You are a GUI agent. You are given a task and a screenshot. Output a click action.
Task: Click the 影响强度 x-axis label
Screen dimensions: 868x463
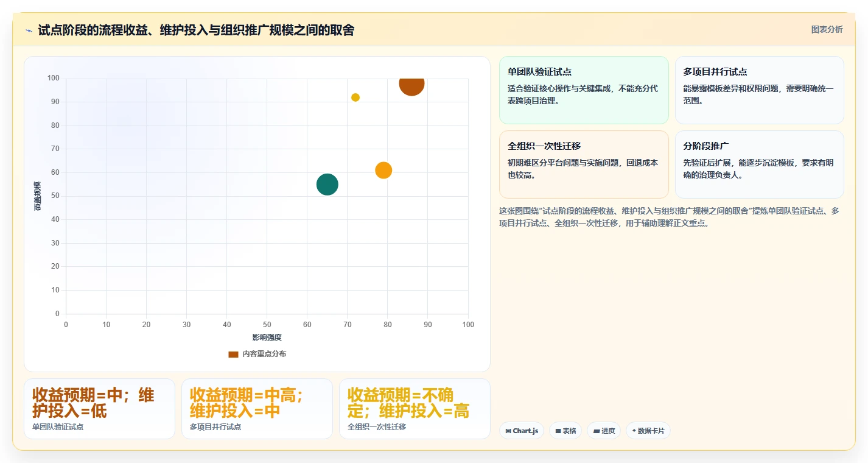point(267,337)
